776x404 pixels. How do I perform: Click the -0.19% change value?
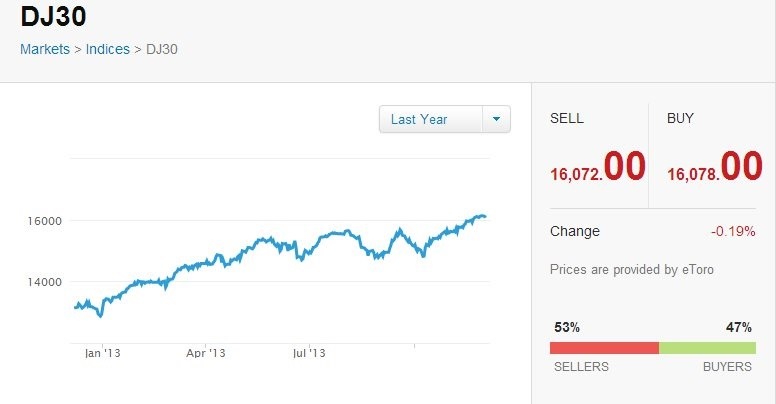[731, 231]
